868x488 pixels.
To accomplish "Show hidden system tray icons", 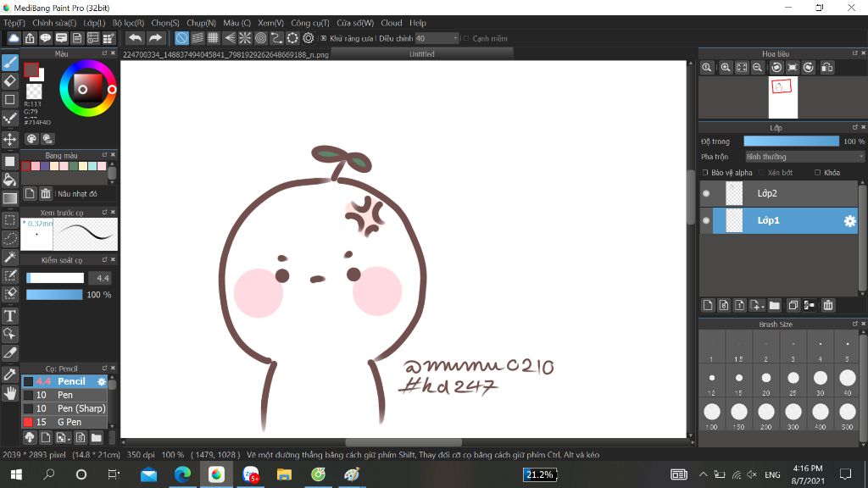I will [x=703, y=474].
